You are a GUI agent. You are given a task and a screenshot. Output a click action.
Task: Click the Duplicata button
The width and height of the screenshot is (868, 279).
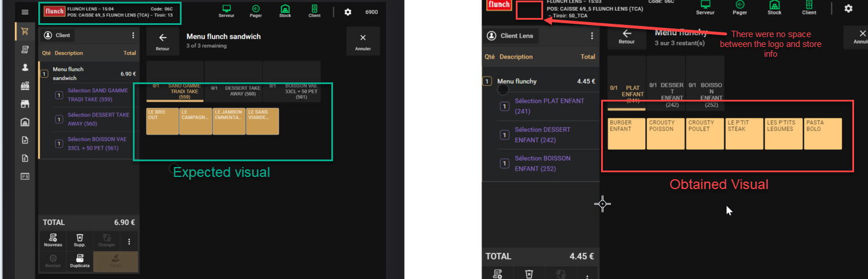pos(79,261)
